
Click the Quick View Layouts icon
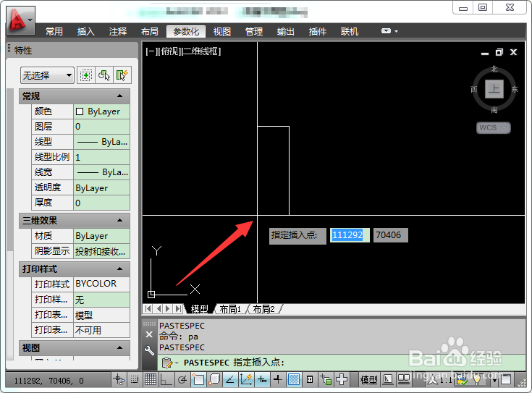coord(387,379)
